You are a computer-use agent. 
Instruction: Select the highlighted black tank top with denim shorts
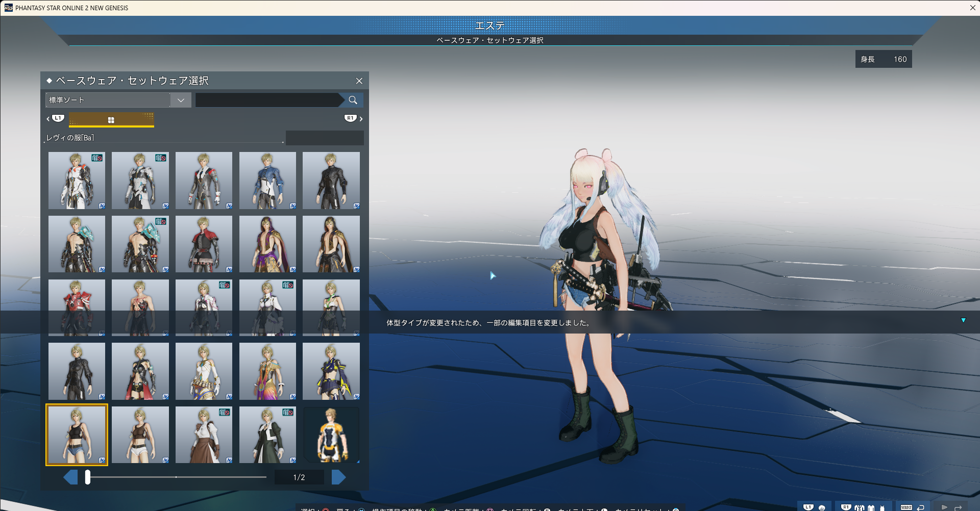[77, 435]
